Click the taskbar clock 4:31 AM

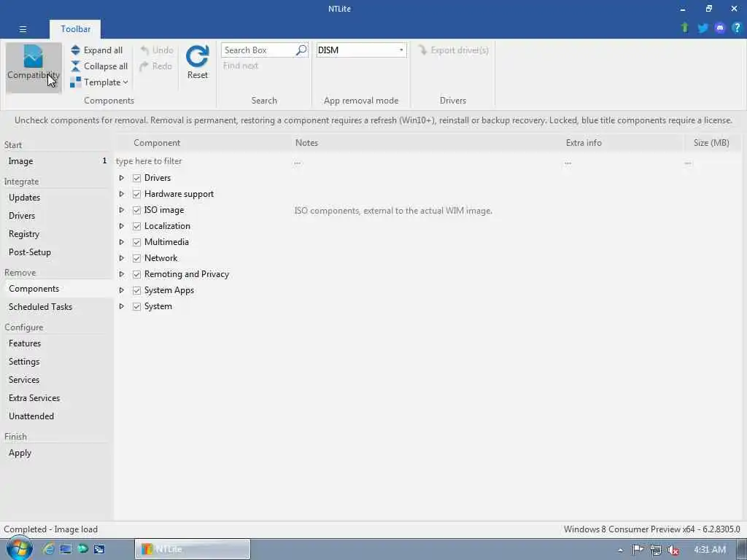709,550
